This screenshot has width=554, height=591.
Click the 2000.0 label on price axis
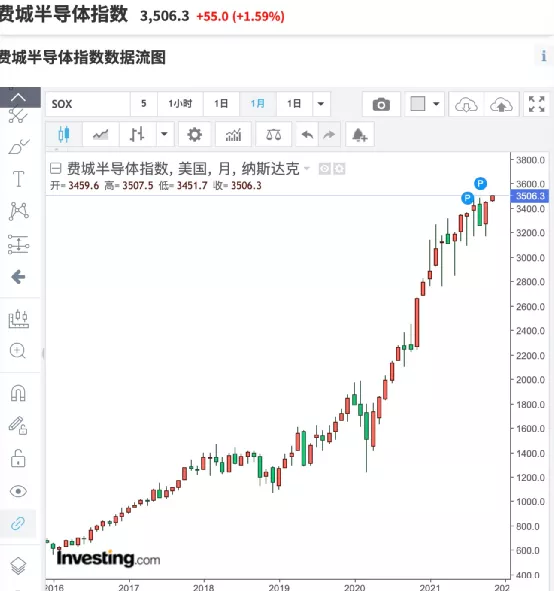(x=530, y=380)
